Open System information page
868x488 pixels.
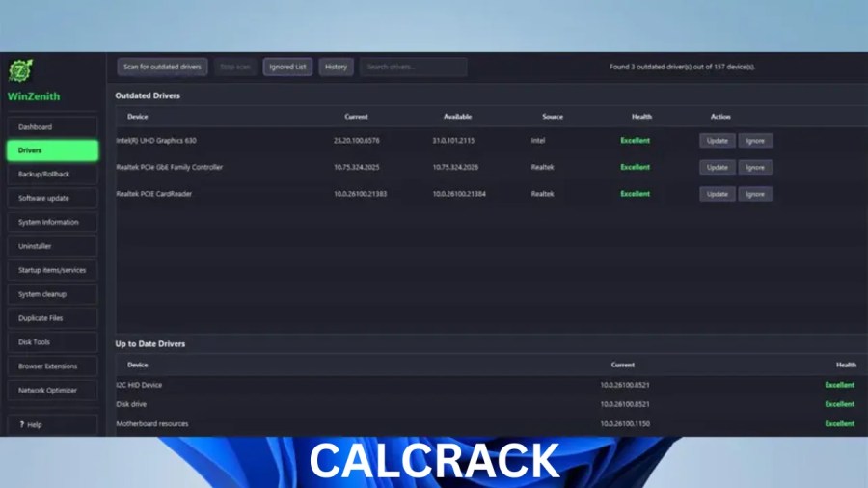pos(53,222)
